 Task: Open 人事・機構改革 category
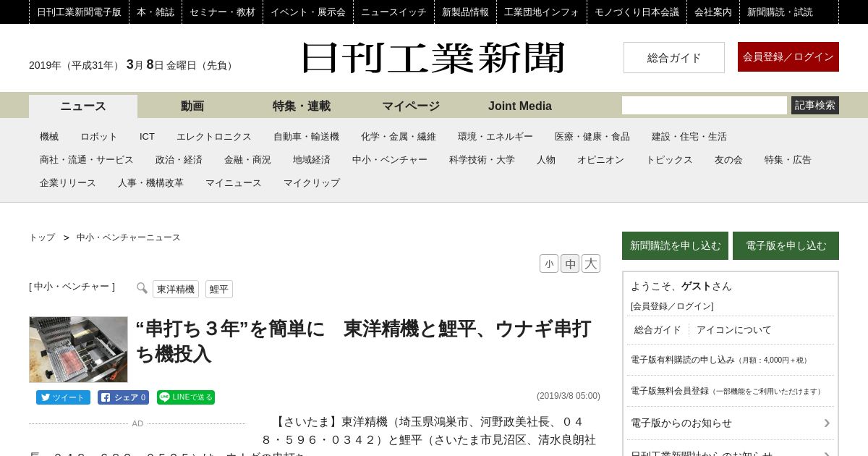[150, 182]
